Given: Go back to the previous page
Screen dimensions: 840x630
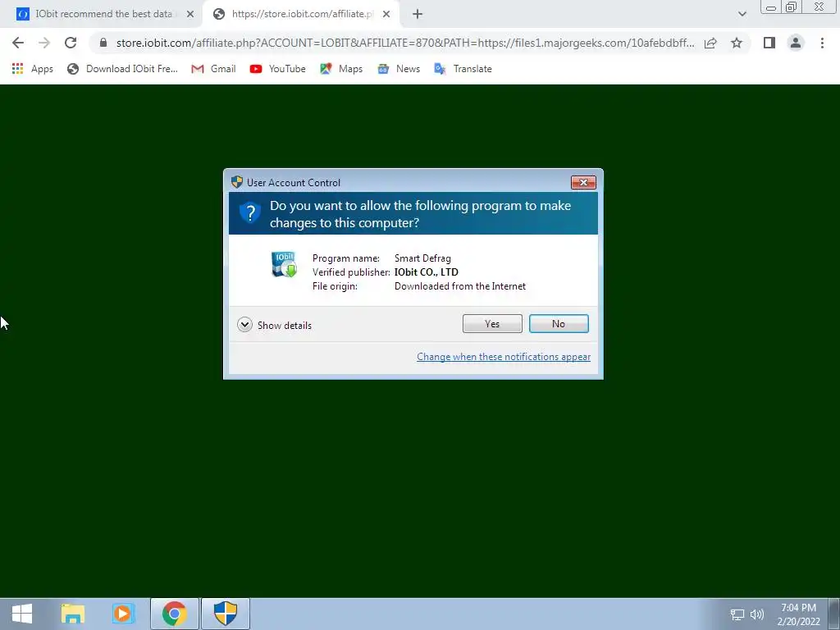Looking at the screenshot, I should 18,43.
